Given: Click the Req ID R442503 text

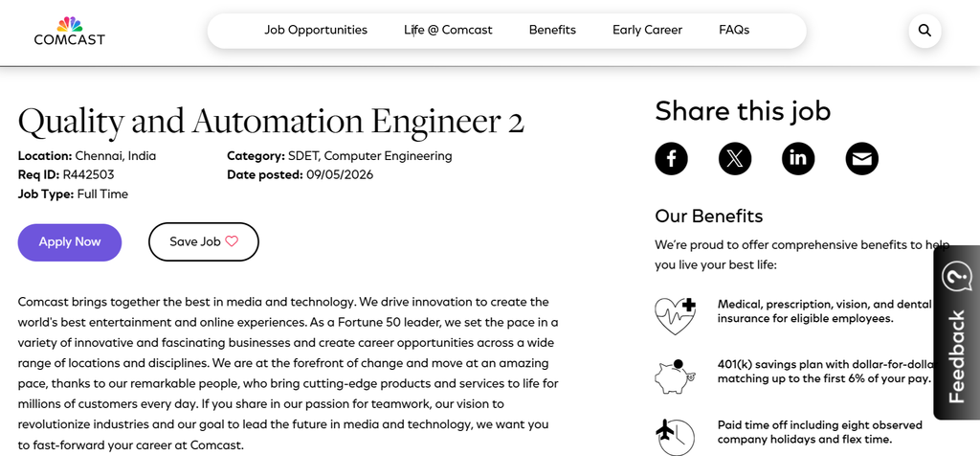Looking at the screenshot, I should (66, 174).
